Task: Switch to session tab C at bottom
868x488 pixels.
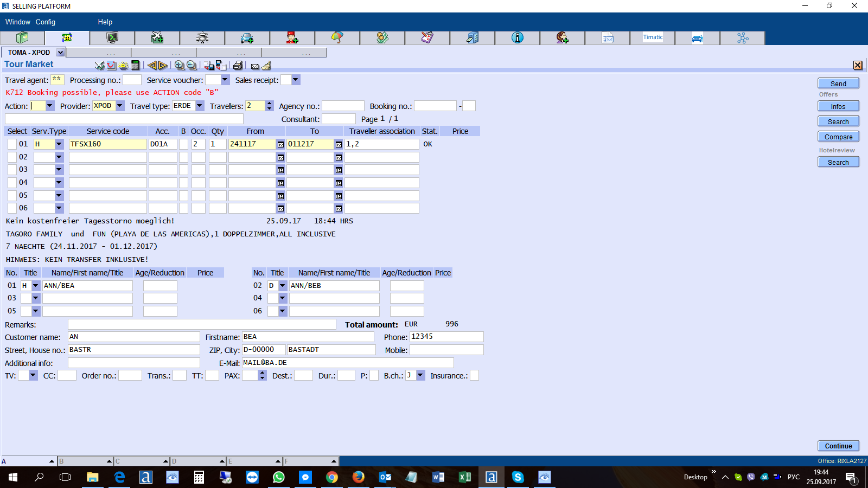Action: point(142,461)
